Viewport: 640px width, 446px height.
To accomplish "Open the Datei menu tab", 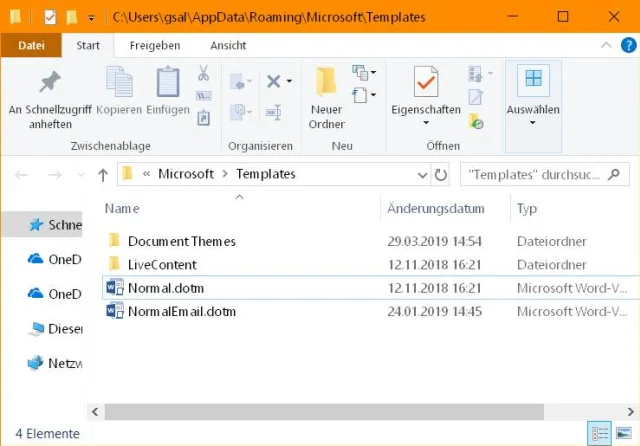I will click(31, 45).
